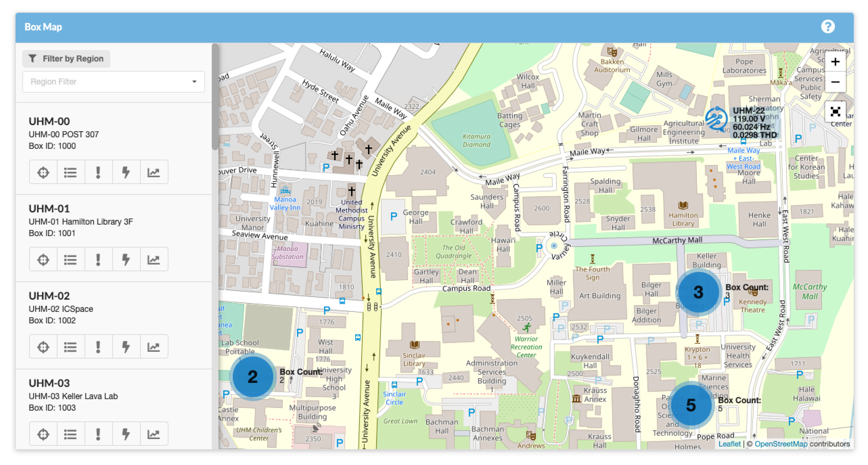Expand the cluster marker with 5 boxes

(691, 405)
